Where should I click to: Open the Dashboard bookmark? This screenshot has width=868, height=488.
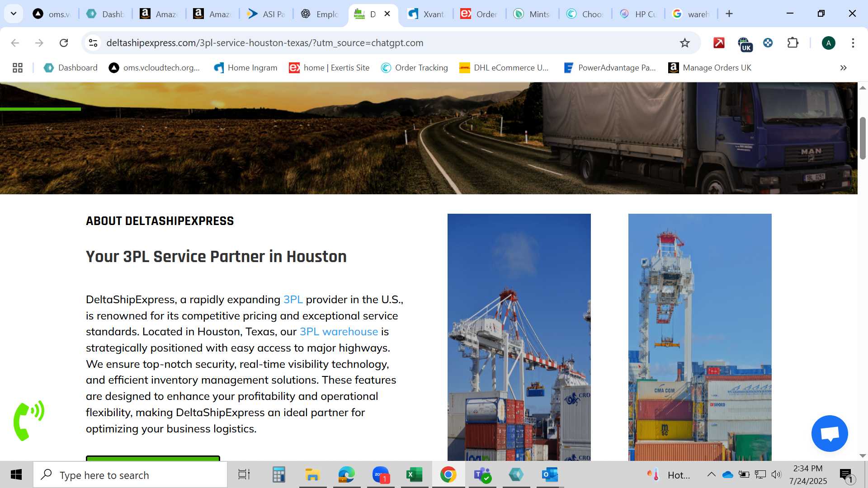pyautogui.click(x=71, y=68)
